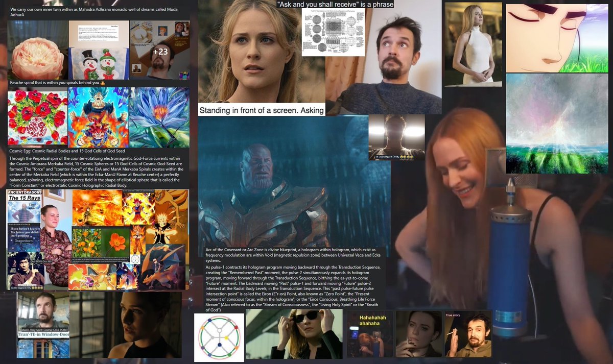The width and height of the screenshot is (613, 364).
Task: Click the 'Ask and you shall receive' phrase text
Action: point(335,4)
